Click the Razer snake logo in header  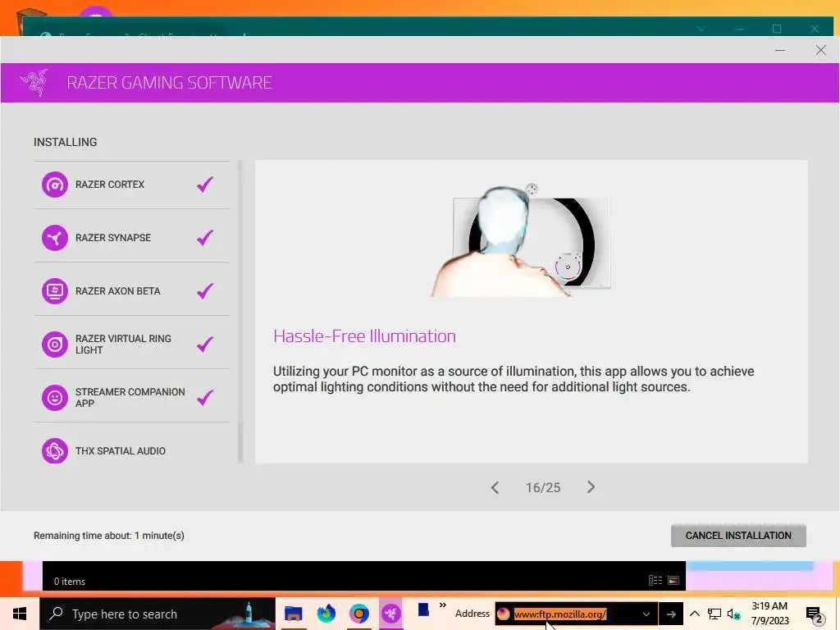(x=34, y=83)
